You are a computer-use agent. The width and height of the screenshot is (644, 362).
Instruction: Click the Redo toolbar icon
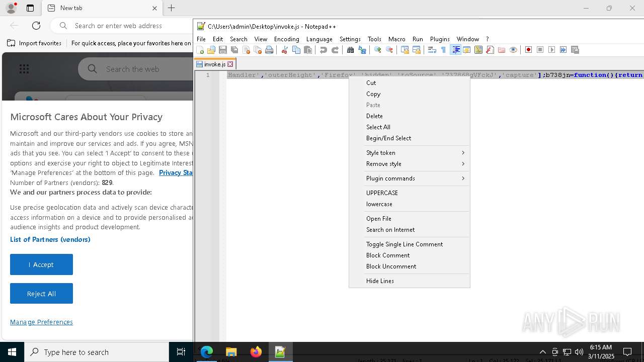(x=335, y=50)
